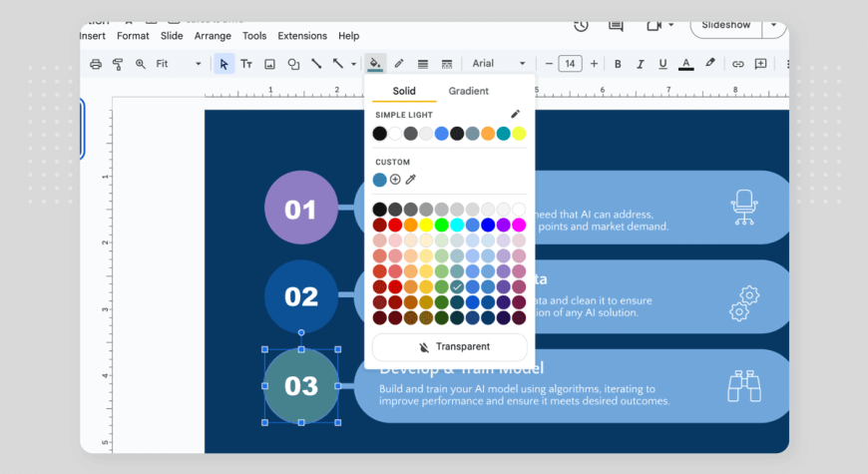This screenshot has height=474, width=868.
Task: Choose the blue custom color swatch
Action: coord(380,180)
